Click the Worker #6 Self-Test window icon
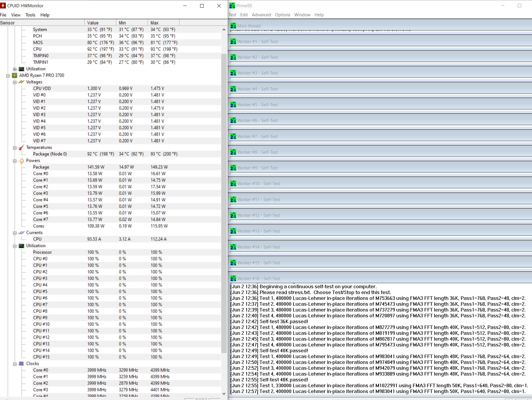The image size is (532, 400). [x=233, y=120]
